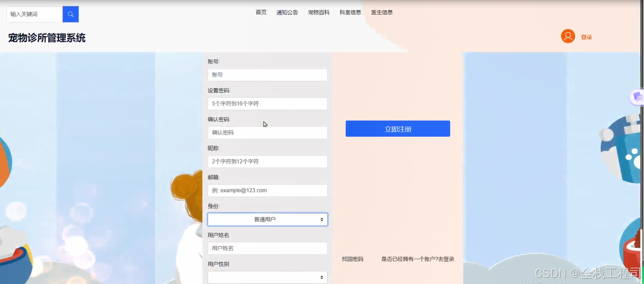Click 是否已经拥有一个账户?去登录 link
This screenshot has width=644, height=284.
click(418, 259)
